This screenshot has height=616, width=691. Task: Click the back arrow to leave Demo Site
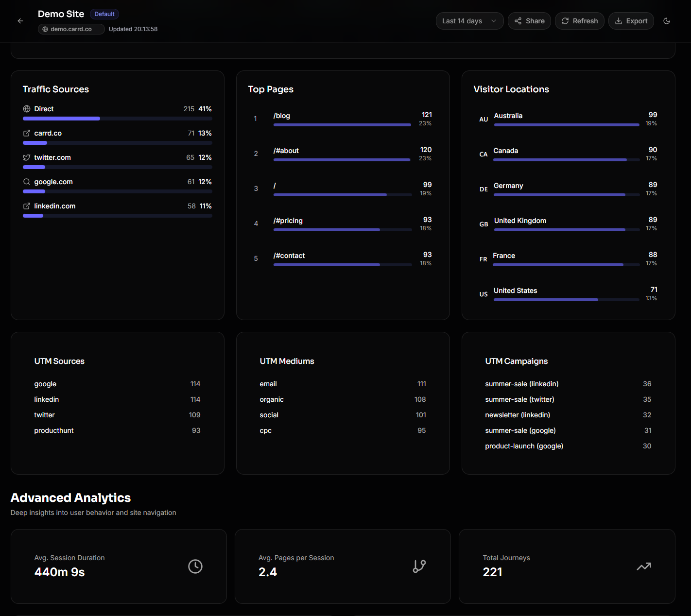click(x=20, y=21)
